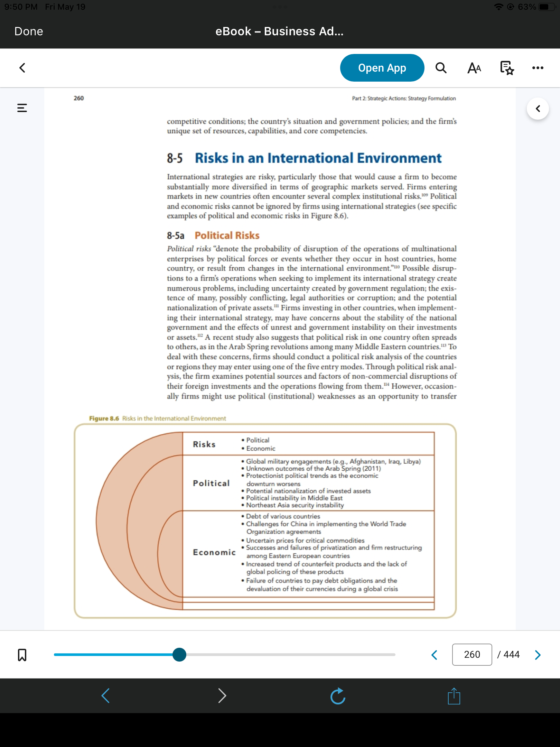The image size is (560, 747).
Task: Click the reading progress slider handle
Action: tap(179, 655)
